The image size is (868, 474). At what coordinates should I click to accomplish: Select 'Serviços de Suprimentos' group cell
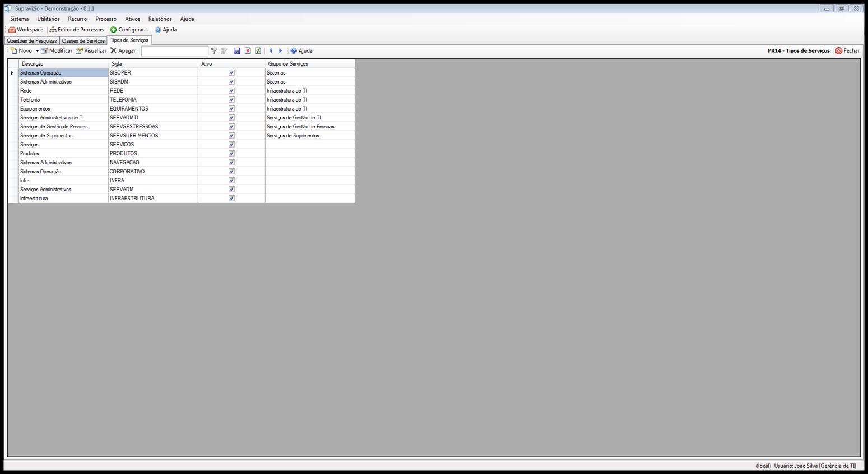point(310,136)
